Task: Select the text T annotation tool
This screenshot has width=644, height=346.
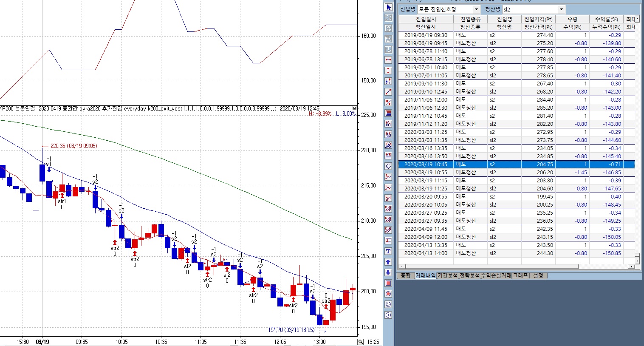Action: pyautogui.click(x=388, y=251)
